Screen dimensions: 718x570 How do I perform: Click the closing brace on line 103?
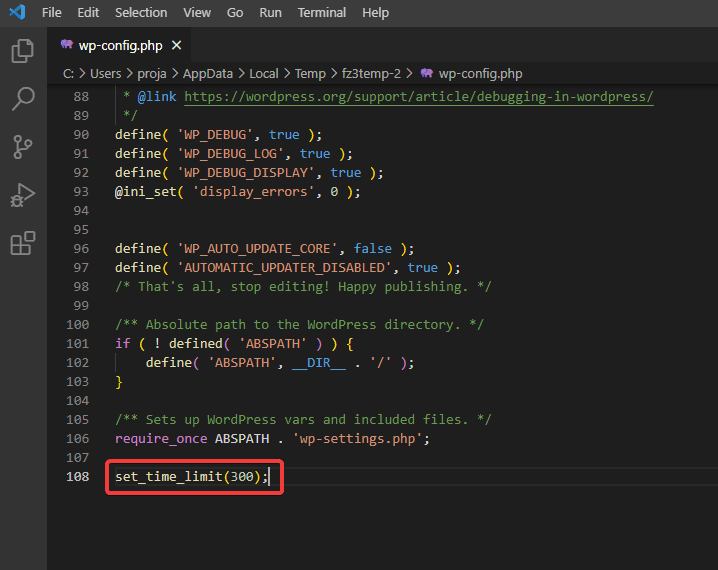[119, 381]
